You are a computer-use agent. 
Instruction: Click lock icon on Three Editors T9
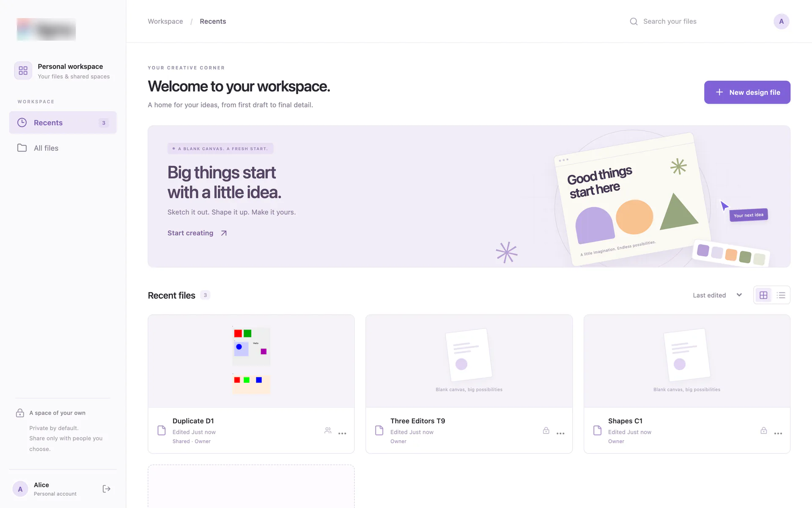(x=546, y=431)
